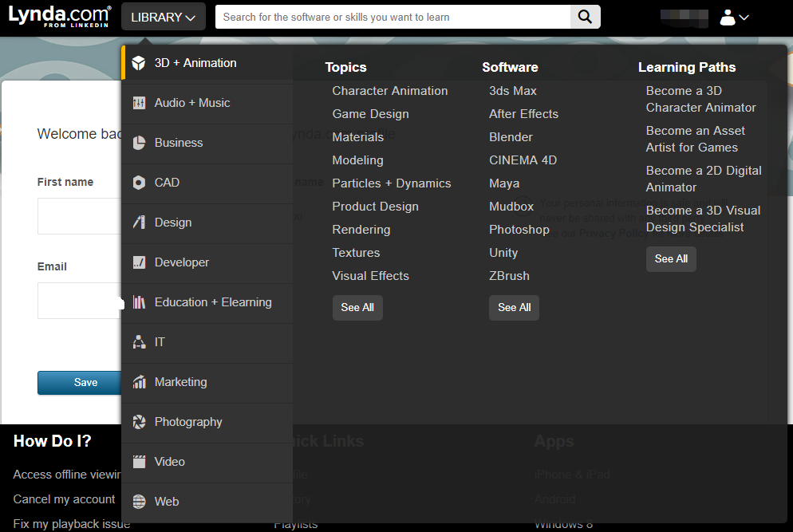This screenshot has width=793, height=532.
Task: Click the Email input field
Action: coord(80,301)
